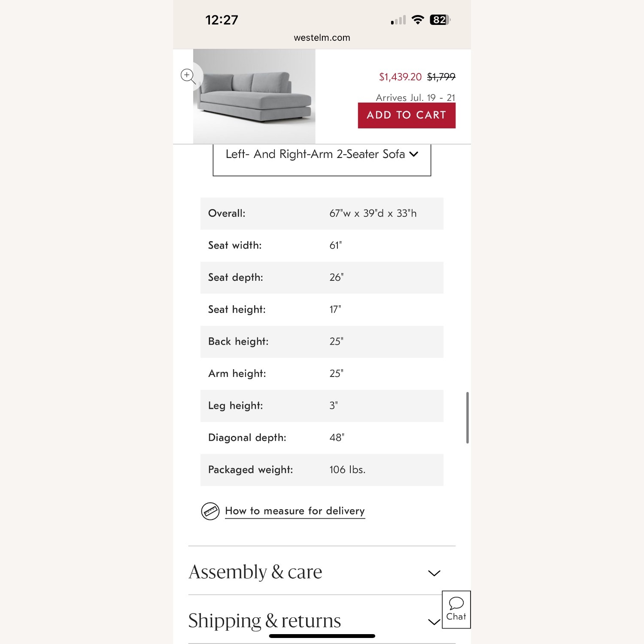The width and height of the screenshot is (644, 644).
Task: Click the page scrollbar on right edge
Action: tap(467, 417)
